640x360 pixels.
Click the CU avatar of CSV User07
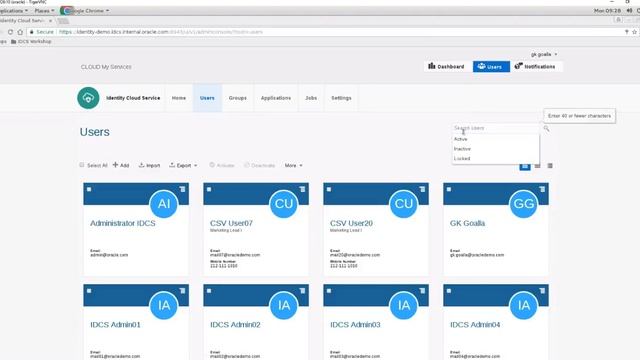[284, 203]
